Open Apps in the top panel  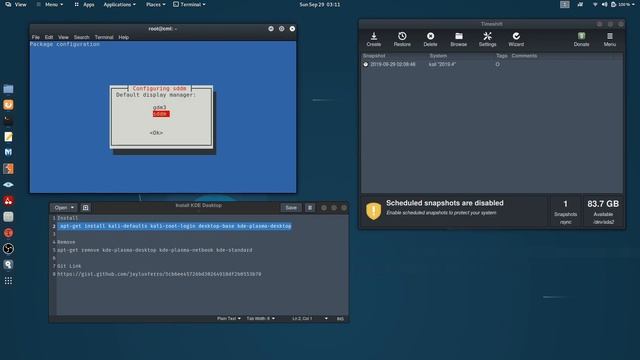[84, 4]
